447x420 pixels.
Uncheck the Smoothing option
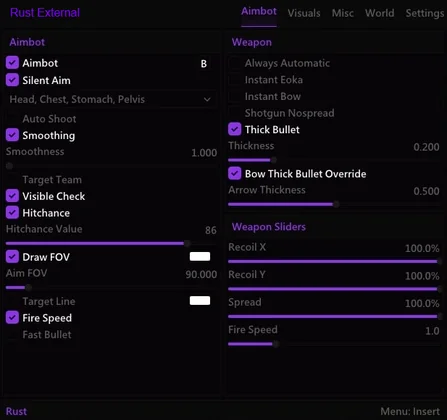click(12, 135)
